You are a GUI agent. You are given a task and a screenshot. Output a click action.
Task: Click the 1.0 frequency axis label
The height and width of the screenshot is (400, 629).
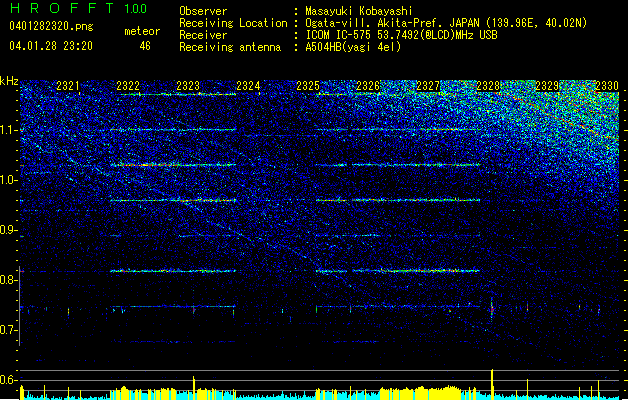9,181
